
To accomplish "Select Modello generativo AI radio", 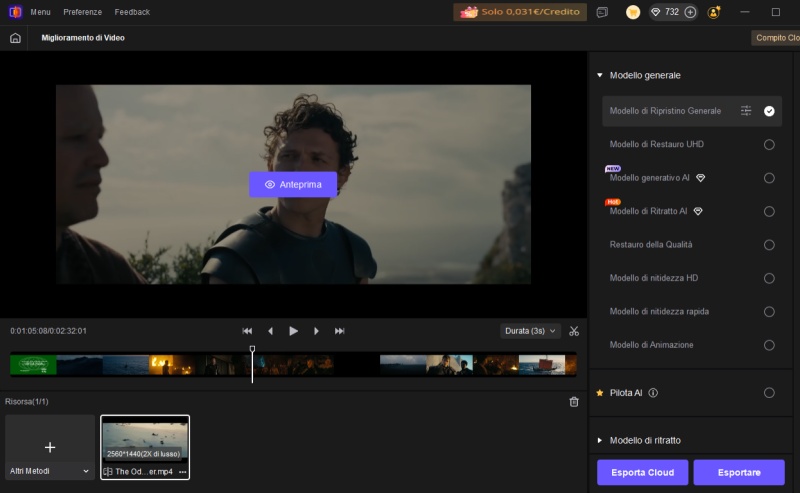I will coord(769,178).
